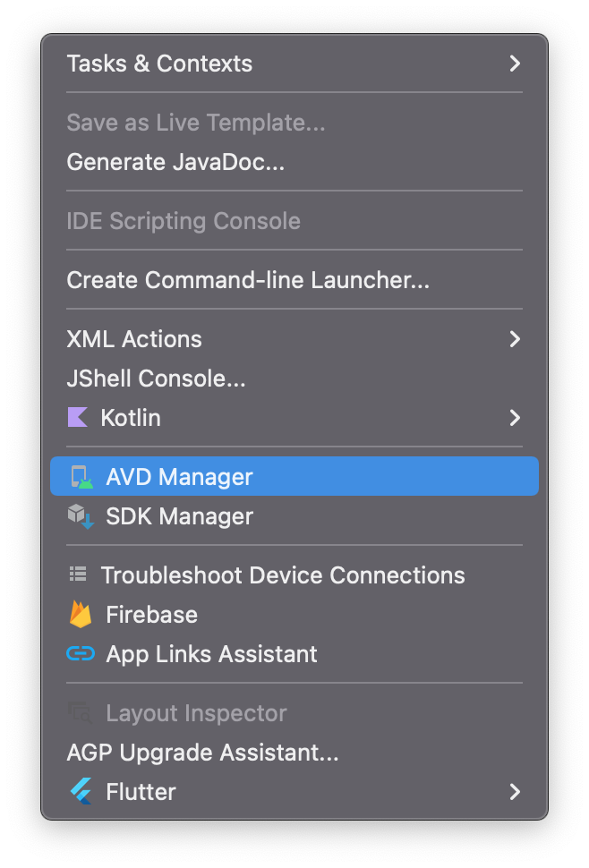Open the Kotlin menu label
Viewport: 589px width, 868px height.
tap(131, 418)
